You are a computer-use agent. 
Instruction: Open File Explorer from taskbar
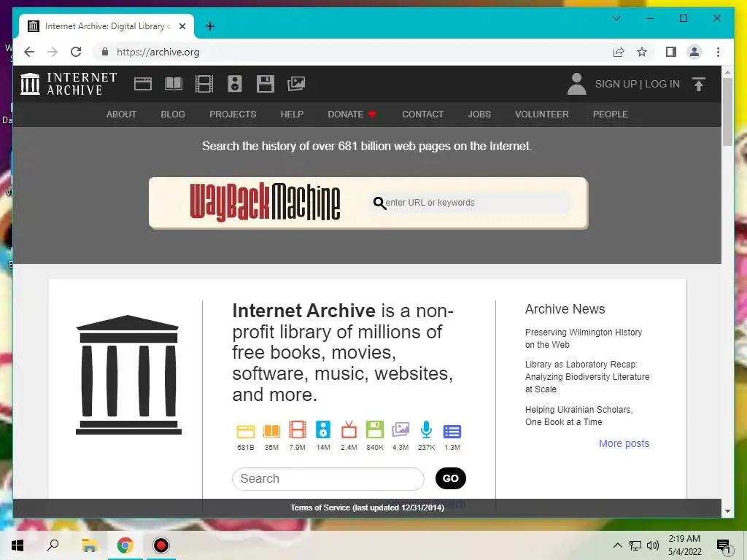coord(89,545)
